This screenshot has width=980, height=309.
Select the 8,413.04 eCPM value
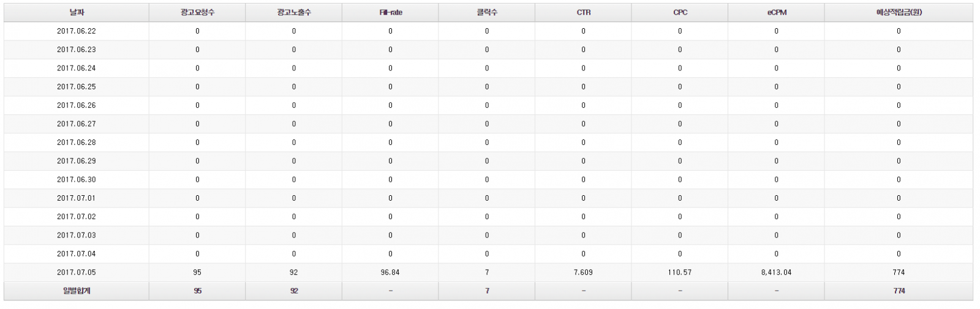[x=777, y=272]
